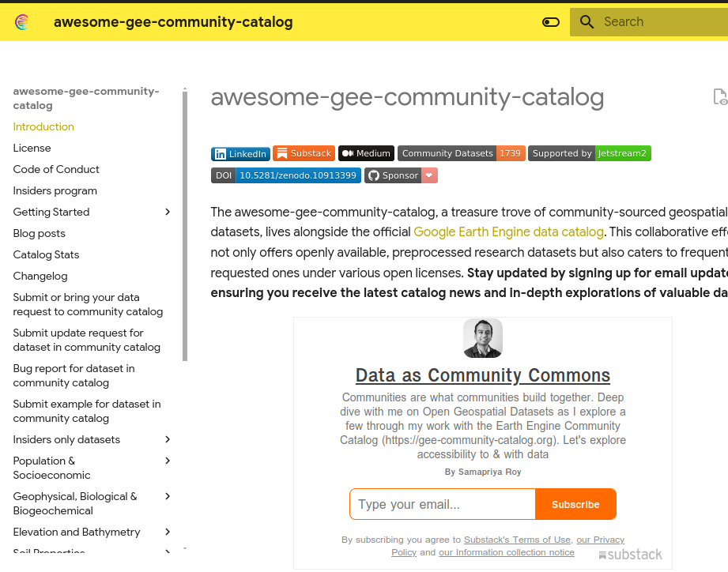Open the LinkedIn badge
Screen dimensions: 728x572
tap(240, 154)
